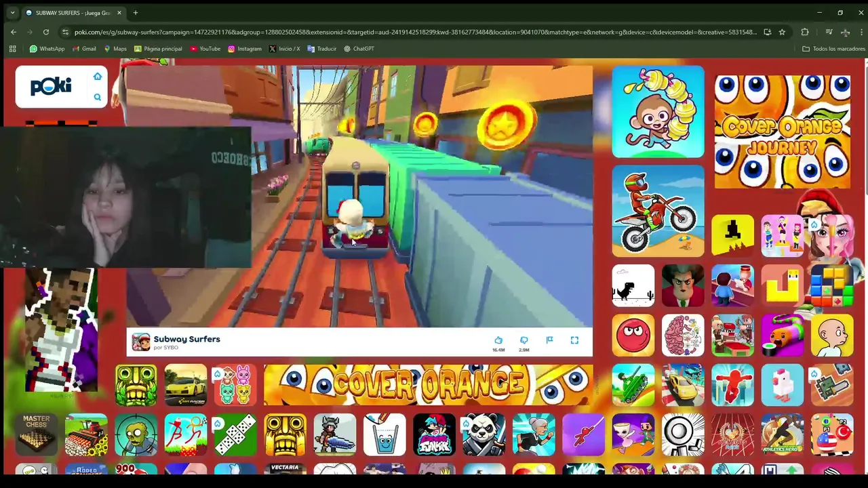This screenshot has height=488, width=868.
Task: Open the Todos los marcadores folder
Action: tap(833, 49)
